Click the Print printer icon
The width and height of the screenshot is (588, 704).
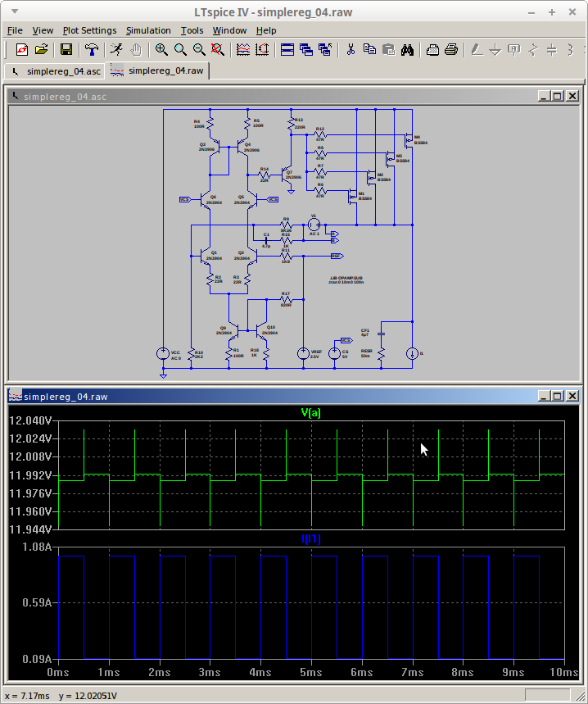click(451, 49)
